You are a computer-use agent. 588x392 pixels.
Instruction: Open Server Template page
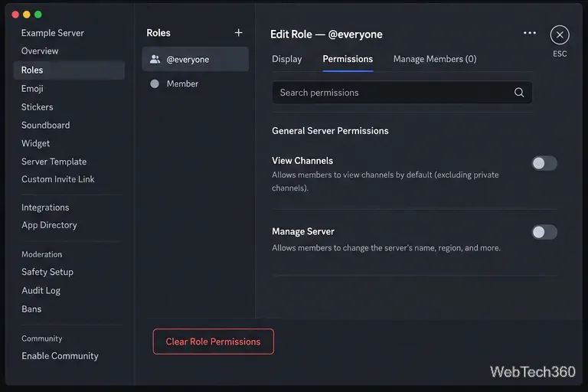(54, 162)
